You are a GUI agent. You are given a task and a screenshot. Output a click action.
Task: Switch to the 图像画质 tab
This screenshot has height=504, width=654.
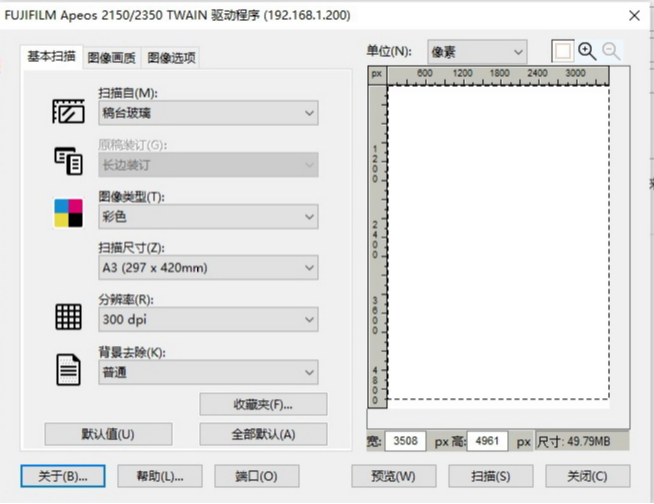pyautogui.click(x=111, y=58)
